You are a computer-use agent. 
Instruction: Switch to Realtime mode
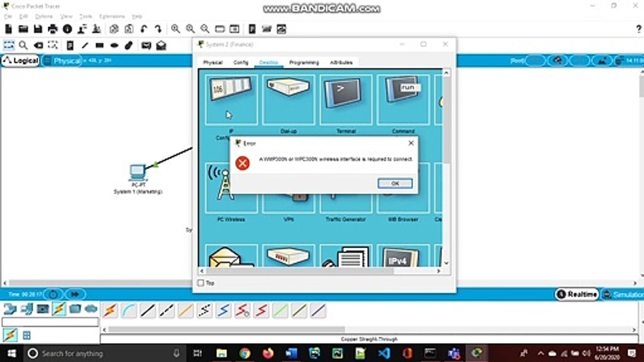click(578, 294)
